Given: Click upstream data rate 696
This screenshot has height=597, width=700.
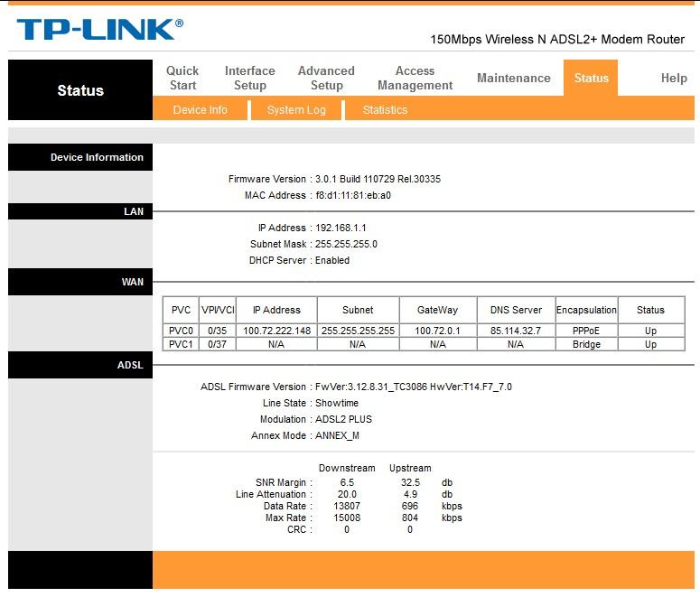Looking at the screenshot, I should [410, 506].
